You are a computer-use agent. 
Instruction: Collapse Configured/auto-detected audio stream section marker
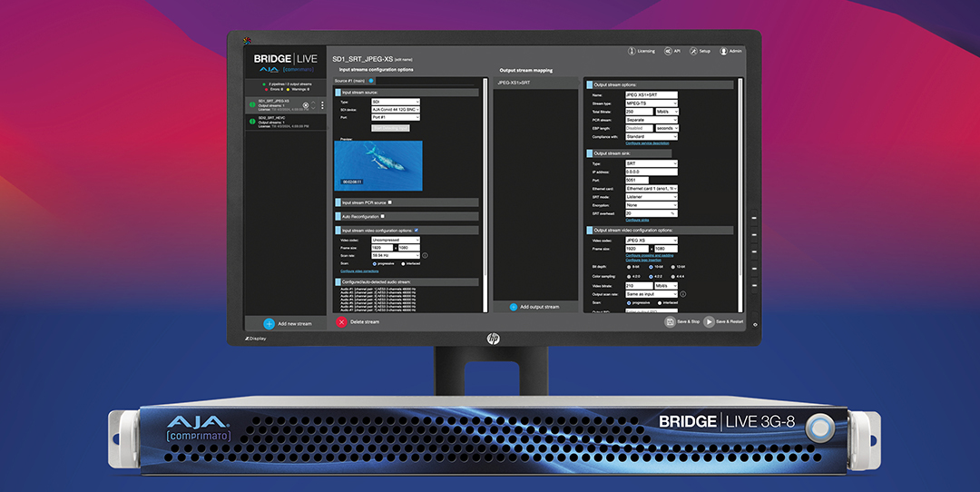[x=338, y=282]
